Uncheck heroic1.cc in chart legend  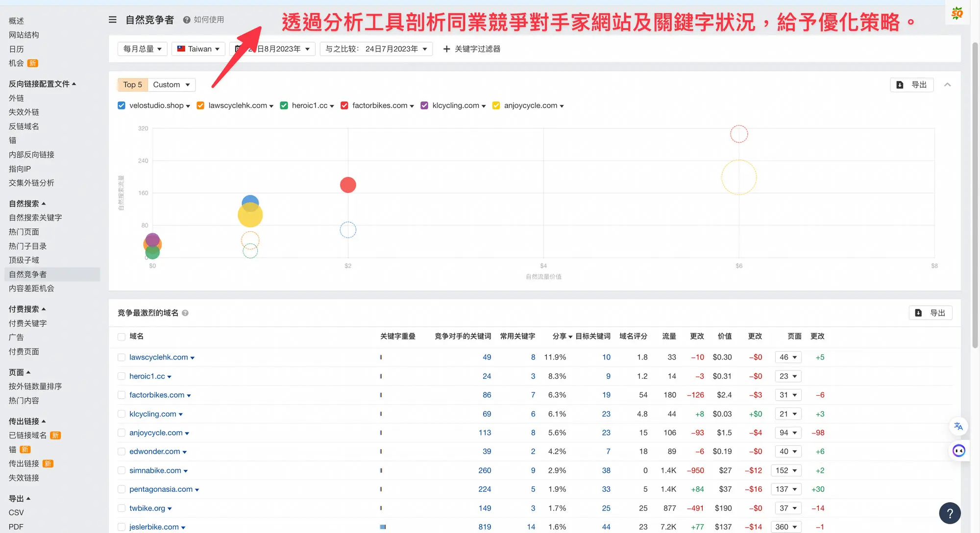click(x=284, y=105)
